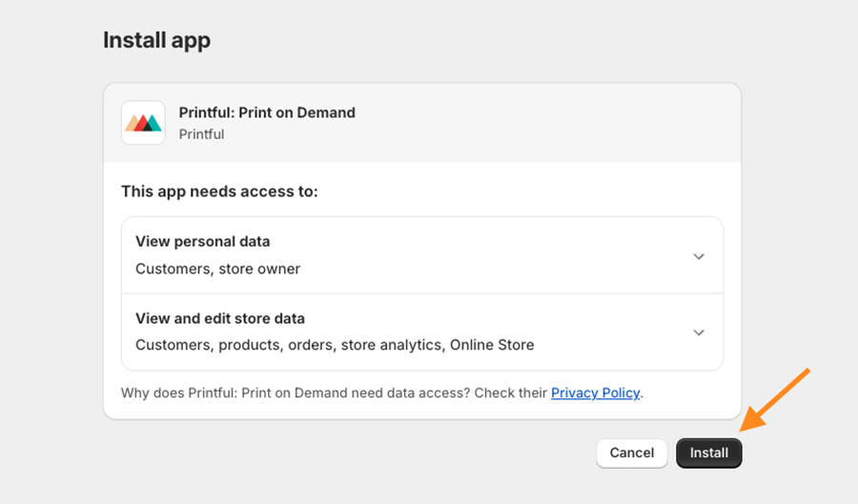
Task: Cancel the app installation
Action: click(631, 454)
